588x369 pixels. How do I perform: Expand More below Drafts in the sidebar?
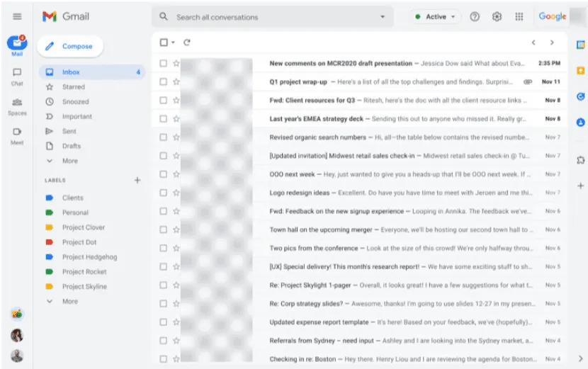(x=69, y=161)
